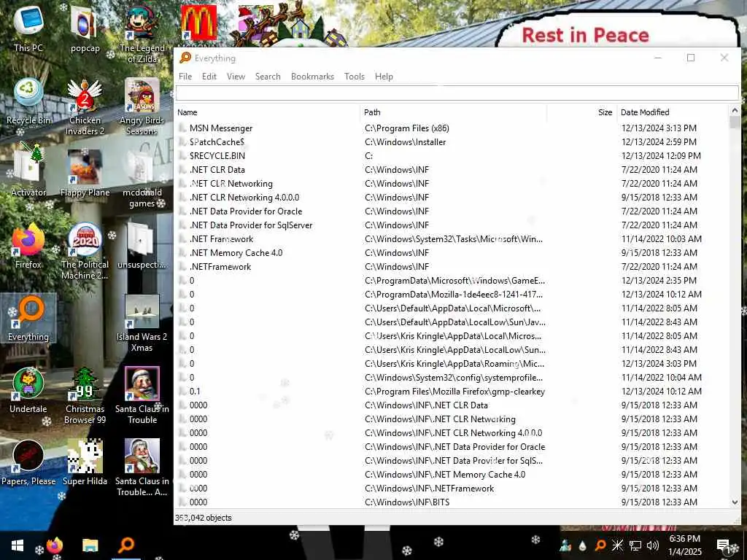Open the notification action center
The width and height of the screenshot is (747, 560).
(x=724, y=545)
